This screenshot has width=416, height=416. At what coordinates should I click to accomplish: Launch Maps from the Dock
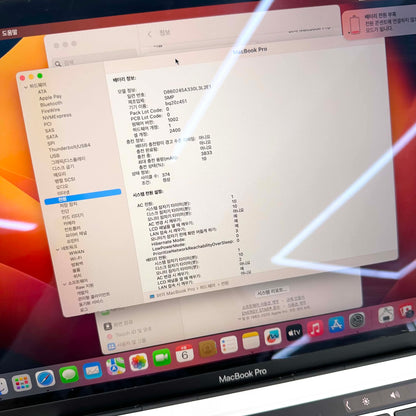click(115, 366)
